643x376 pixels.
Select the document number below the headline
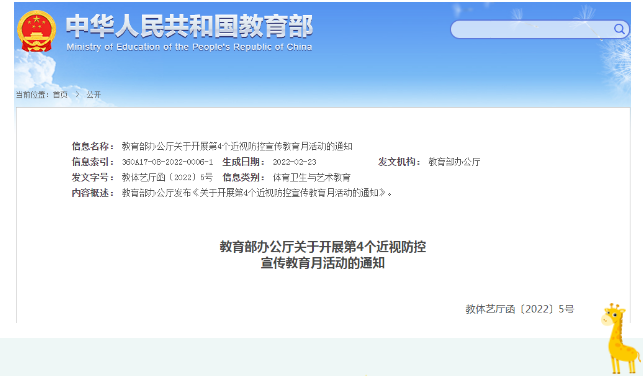click(520, 309)
